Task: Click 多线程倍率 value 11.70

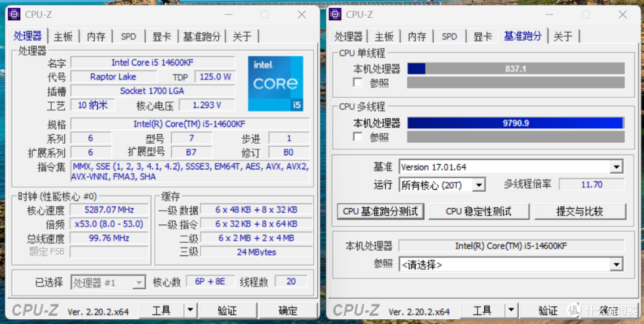Action: (x=592, y=184)
